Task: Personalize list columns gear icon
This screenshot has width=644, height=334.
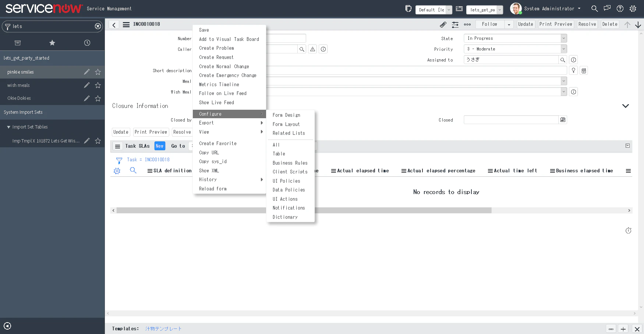Action: point(117,171)
